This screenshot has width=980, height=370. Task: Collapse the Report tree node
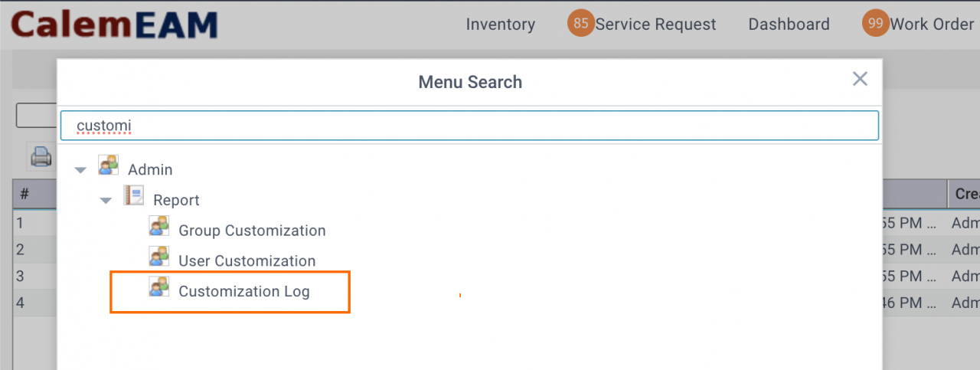click(106, 201)
